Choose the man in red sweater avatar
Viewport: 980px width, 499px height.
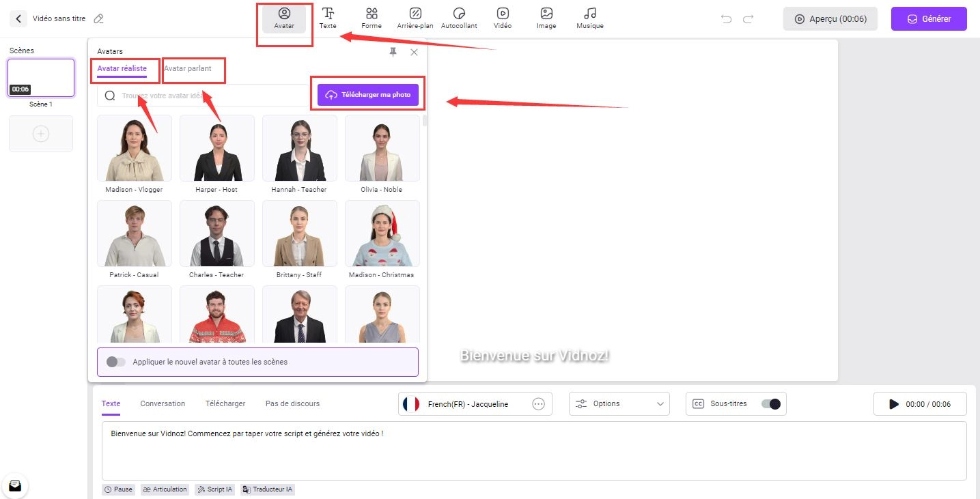coord(217,314)
